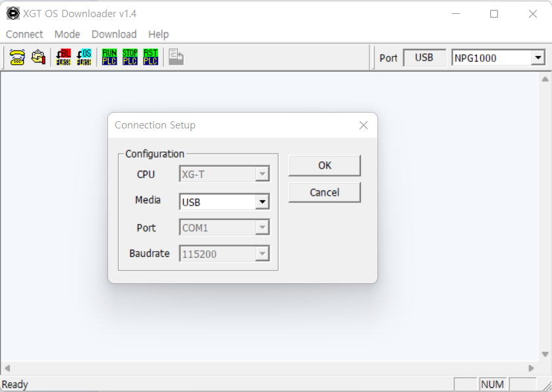Screen dimensions: 552x392
Task: Click the BL FLASH download icon
Action: pyautogui.click(x=63, y=57)
